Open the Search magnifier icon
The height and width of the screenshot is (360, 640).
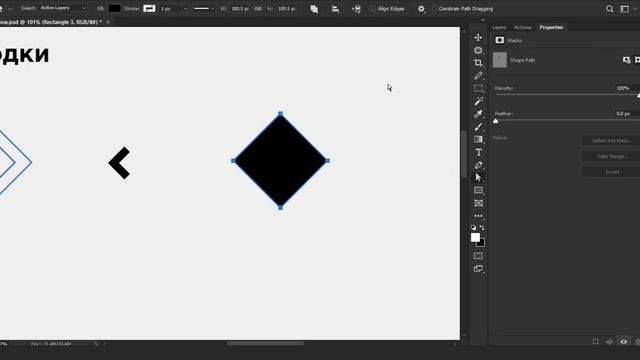tap(609, 9)
